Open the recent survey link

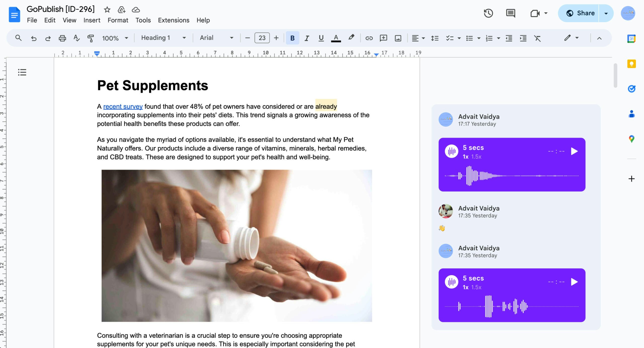click(x=123, y=107)
